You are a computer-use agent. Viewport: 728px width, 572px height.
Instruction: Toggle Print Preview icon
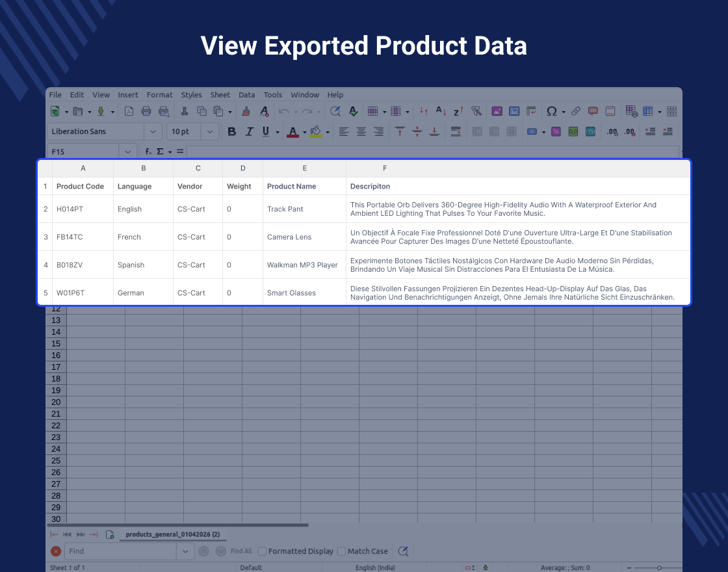163,111
